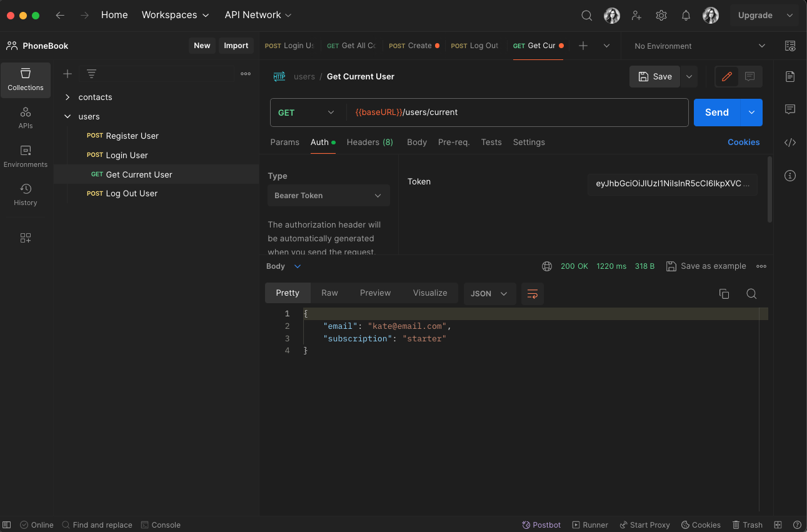Click the network globe icon near status
Screen dimensions: 807x532
(547, 266)
